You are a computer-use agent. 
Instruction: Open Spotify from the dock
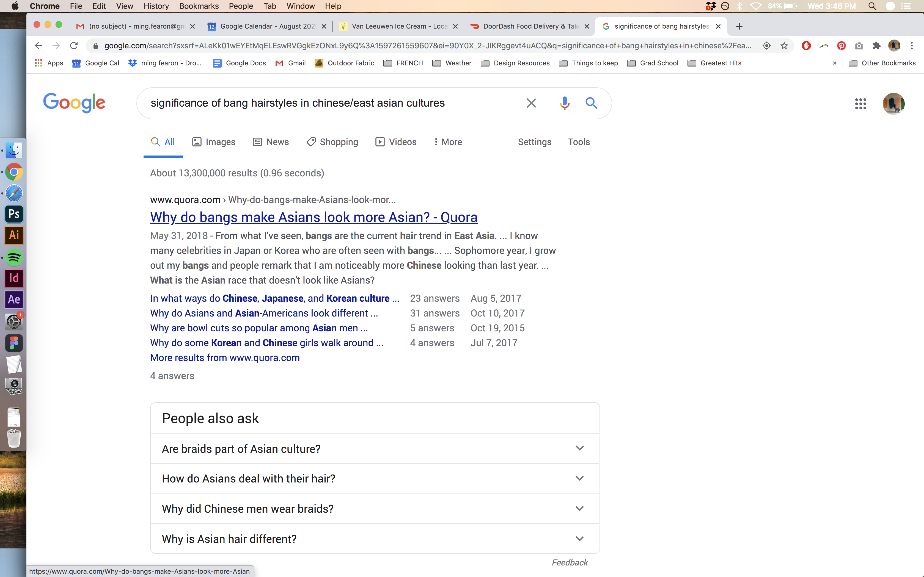pyautogui.click(x=14, y=257)
